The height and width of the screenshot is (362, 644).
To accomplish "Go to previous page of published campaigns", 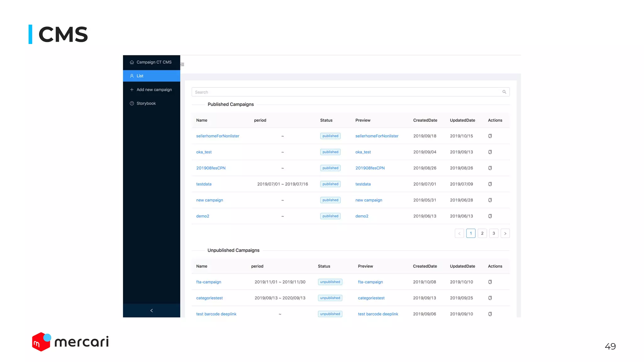I will [459, 233].
